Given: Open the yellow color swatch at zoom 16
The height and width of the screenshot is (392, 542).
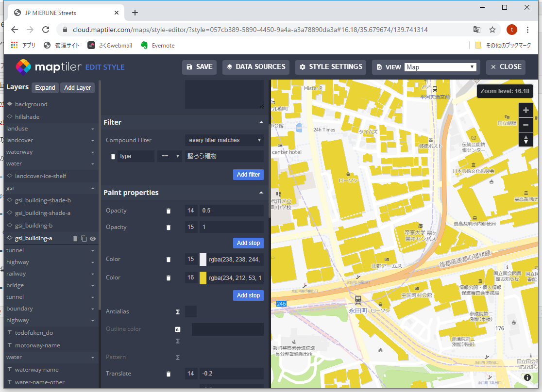Looking at the screenshot, I should [x=203, y=278].
